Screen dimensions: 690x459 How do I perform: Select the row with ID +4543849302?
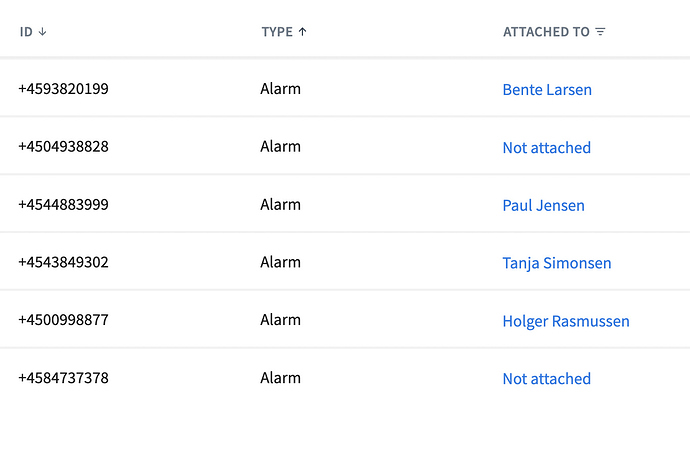[x=345, y=261]
